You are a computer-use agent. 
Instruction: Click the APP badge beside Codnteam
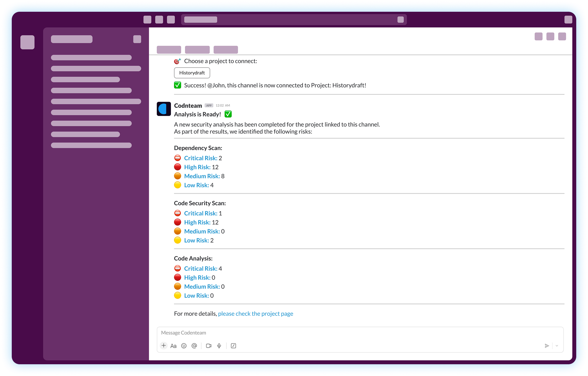coord(209,105)
